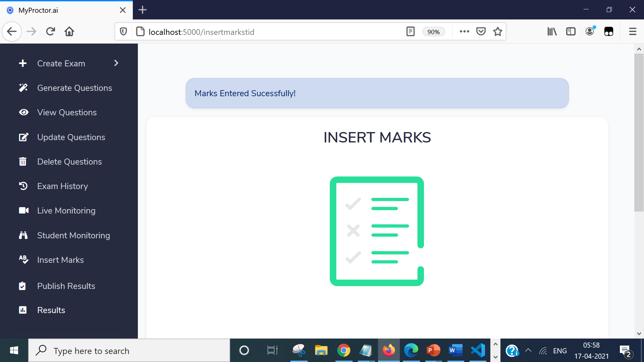Open the Firefox hamburger application menu
Image resolution: width=644 pixels, height=362 pixels.
[633, 32]
